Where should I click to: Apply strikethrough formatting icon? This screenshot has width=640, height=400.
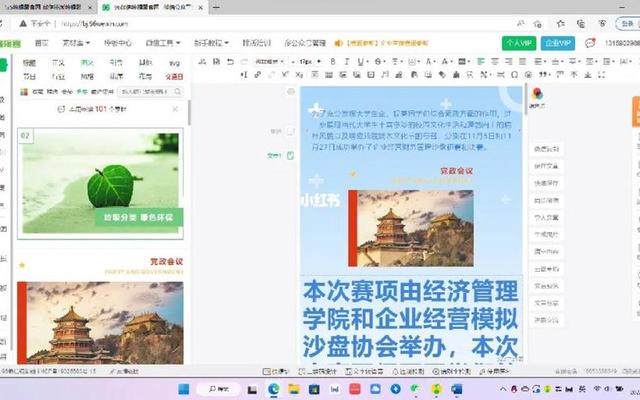(378, 62)
